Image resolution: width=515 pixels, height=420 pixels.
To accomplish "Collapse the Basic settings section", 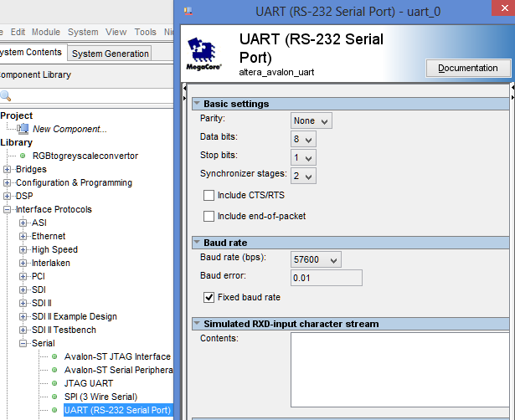I will click(x=197, y=104).
